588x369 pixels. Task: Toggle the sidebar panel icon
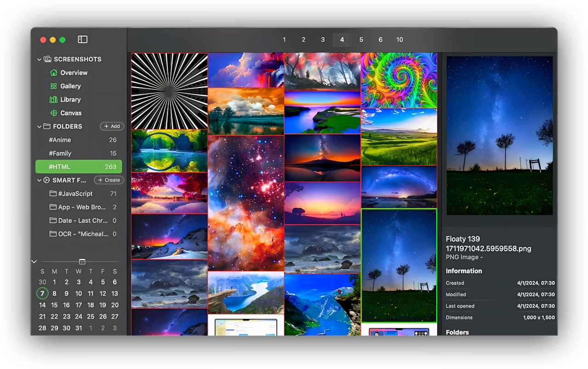pos(83,40)
